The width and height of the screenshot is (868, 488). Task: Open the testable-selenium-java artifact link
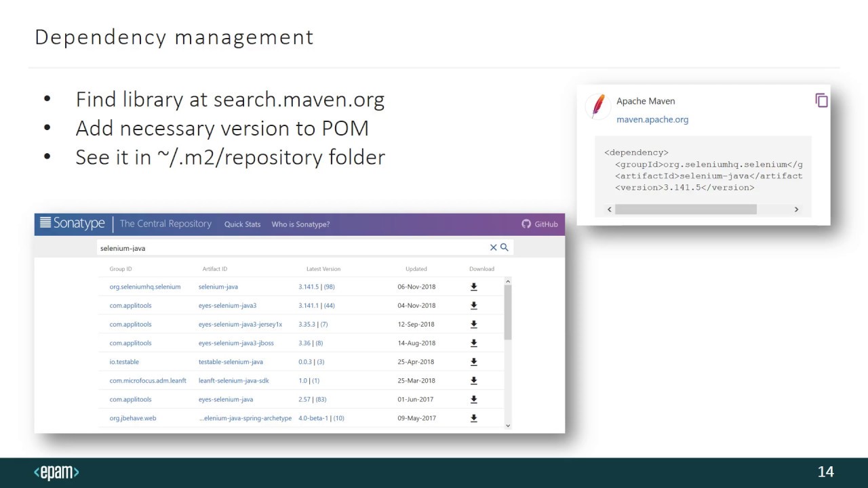[231, 362]
